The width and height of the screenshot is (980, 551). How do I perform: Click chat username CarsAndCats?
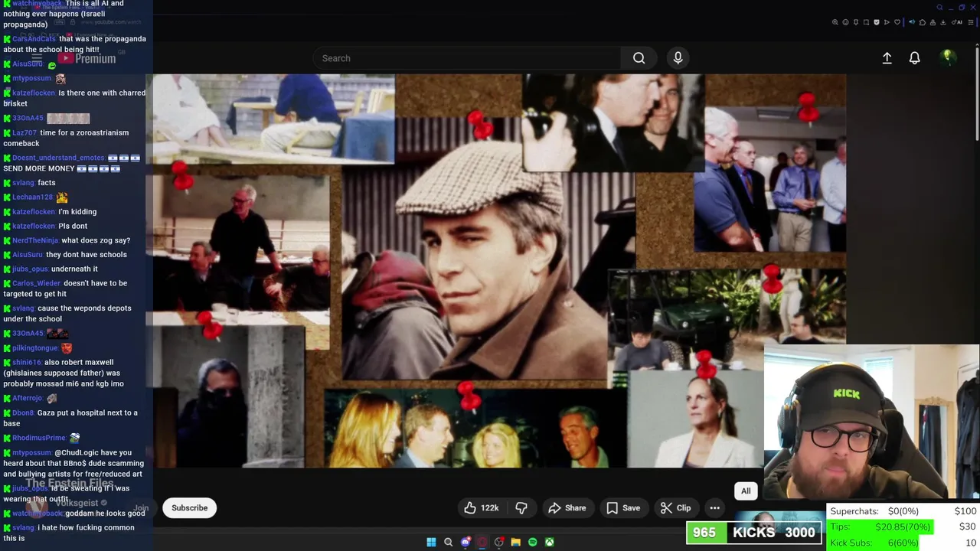tap(34, 38)
